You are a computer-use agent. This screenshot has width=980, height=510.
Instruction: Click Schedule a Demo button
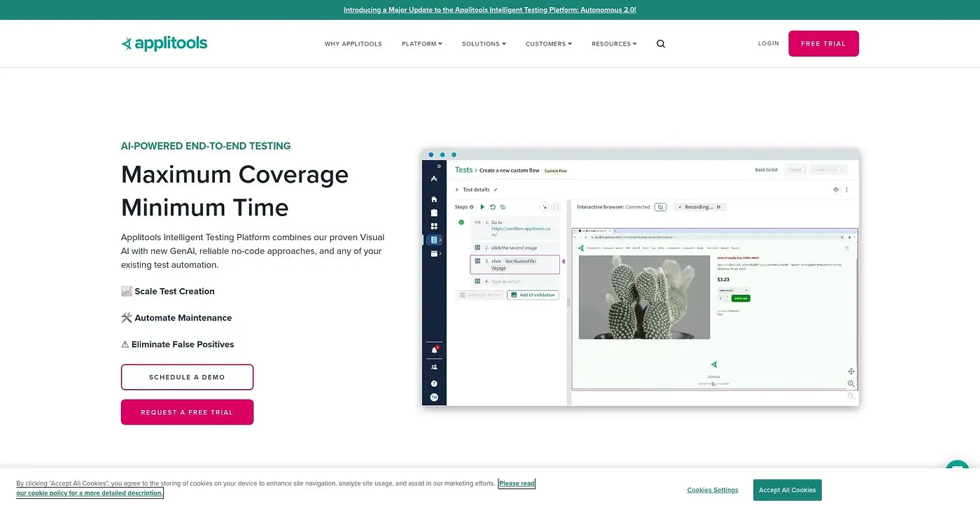187,377
